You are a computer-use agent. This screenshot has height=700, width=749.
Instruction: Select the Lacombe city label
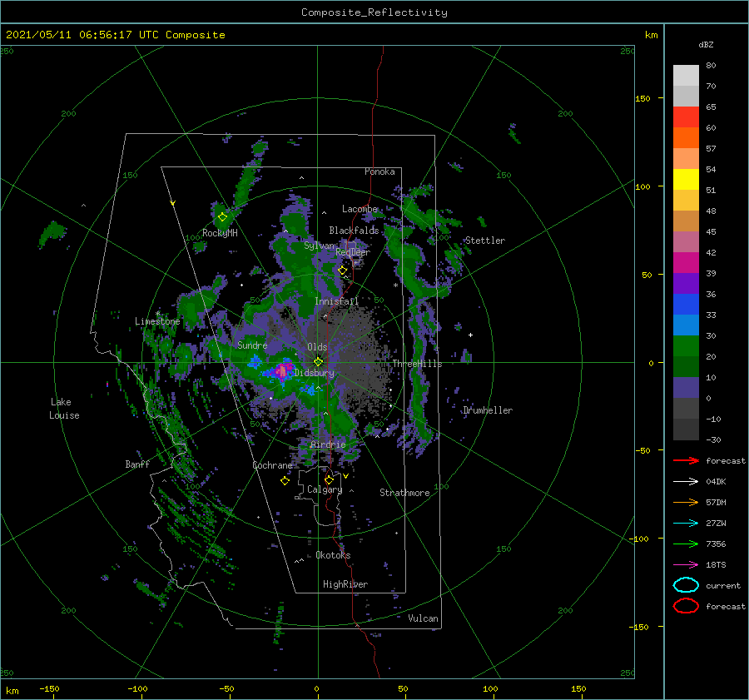pos(360,209)
